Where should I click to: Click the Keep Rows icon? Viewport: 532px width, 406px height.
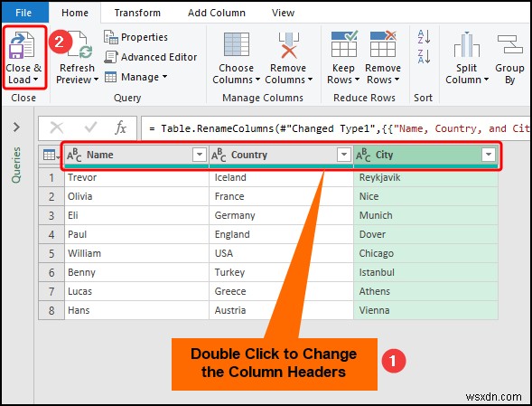click(x=344, y=43)
